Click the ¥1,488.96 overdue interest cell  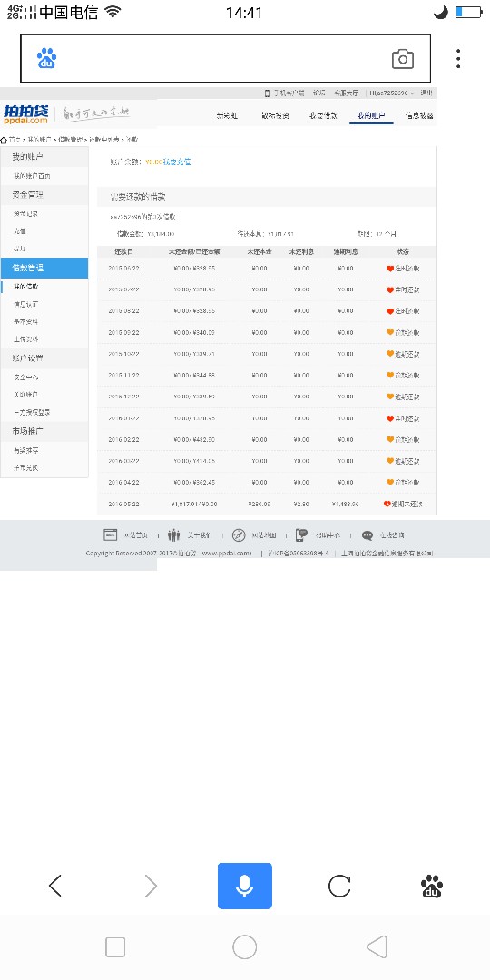tap(345, 504)
